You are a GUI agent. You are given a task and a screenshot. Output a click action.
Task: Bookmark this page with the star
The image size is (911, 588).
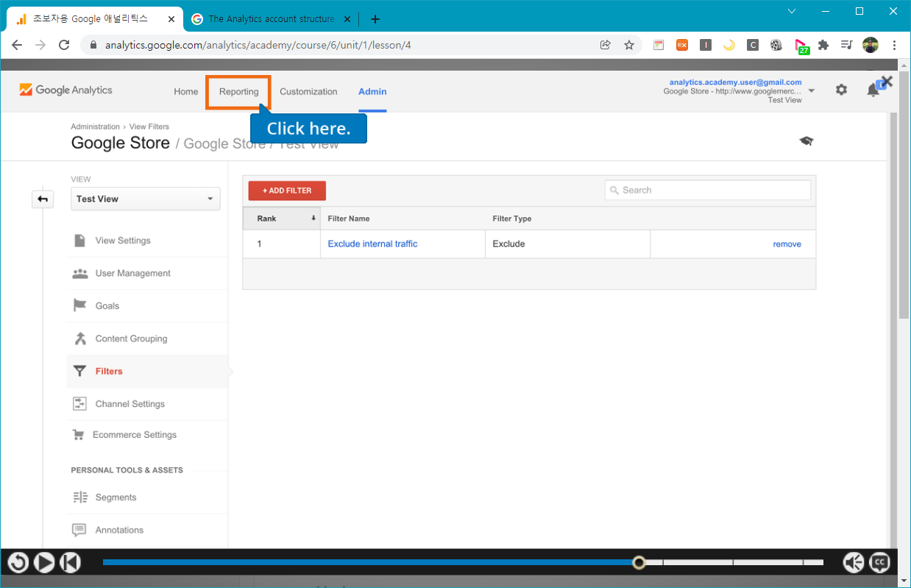tap(629, 45)
